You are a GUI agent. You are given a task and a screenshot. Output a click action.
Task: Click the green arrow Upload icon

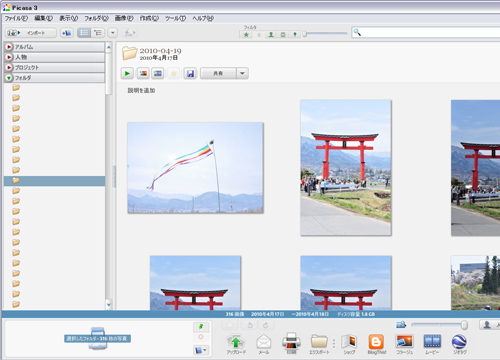(236, 343)
